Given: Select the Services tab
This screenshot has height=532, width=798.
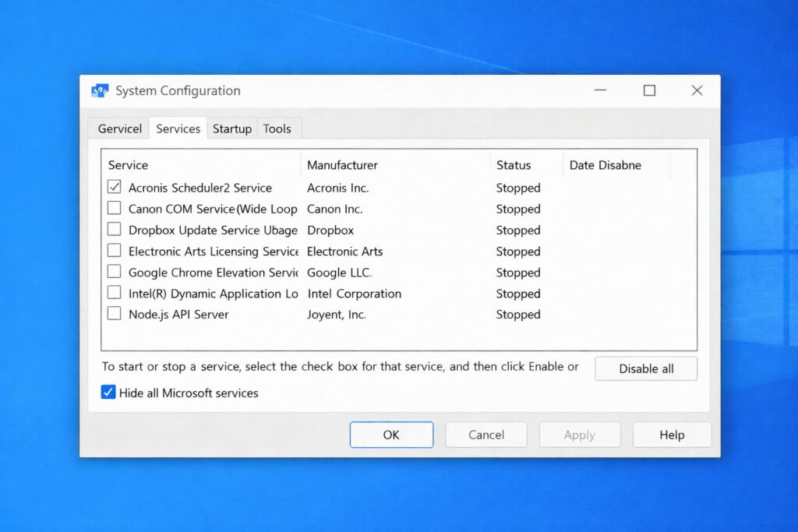Looking at the screenshot, I should click(x=178, y=129).
